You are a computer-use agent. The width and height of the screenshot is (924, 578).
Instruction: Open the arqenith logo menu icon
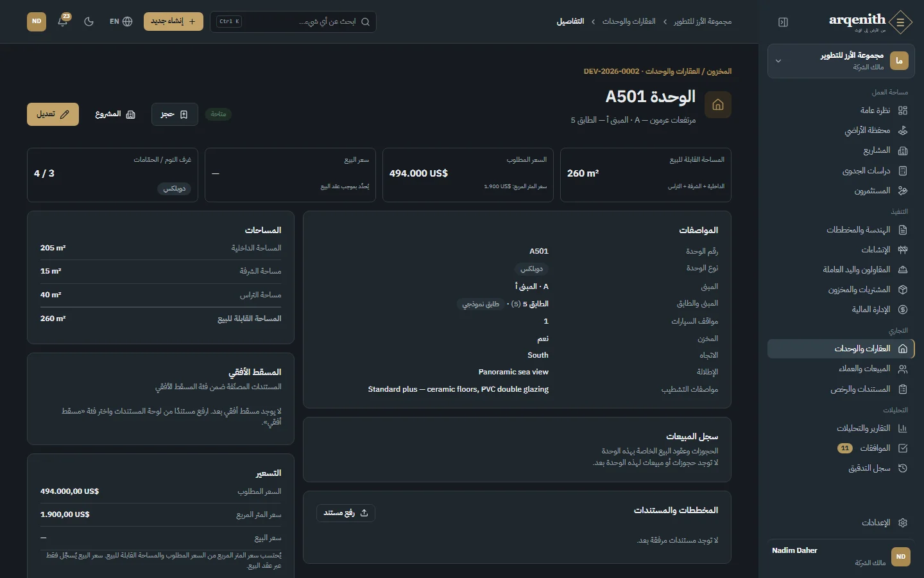tap(901, 22)
